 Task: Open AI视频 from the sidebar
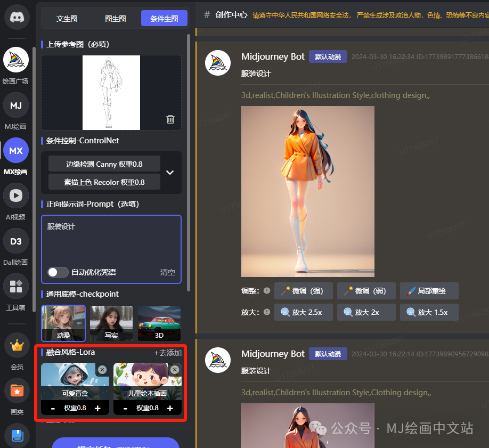(16, 196)
